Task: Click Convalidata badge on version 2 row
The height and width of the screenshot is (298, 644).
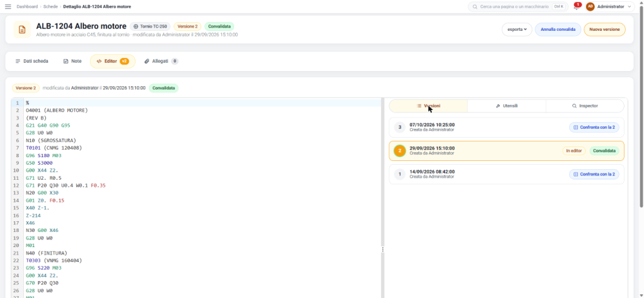Action: (x=604, y=151)
